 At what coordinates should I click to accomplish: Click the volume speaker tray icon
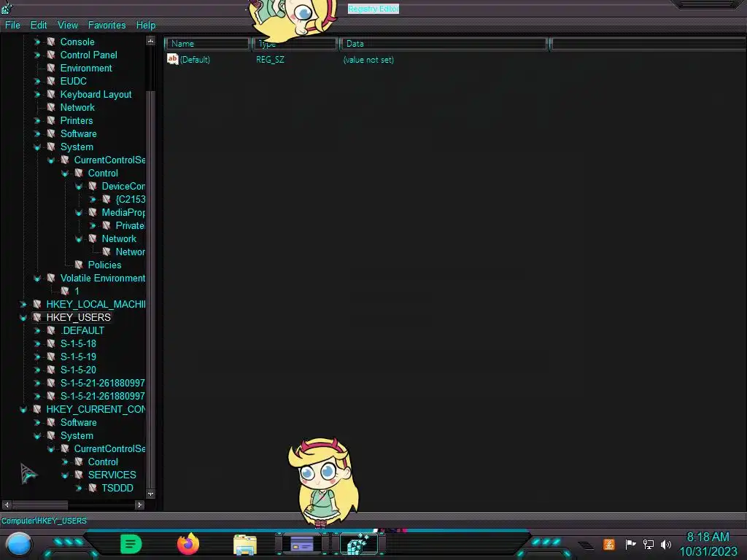click(666, 544)
